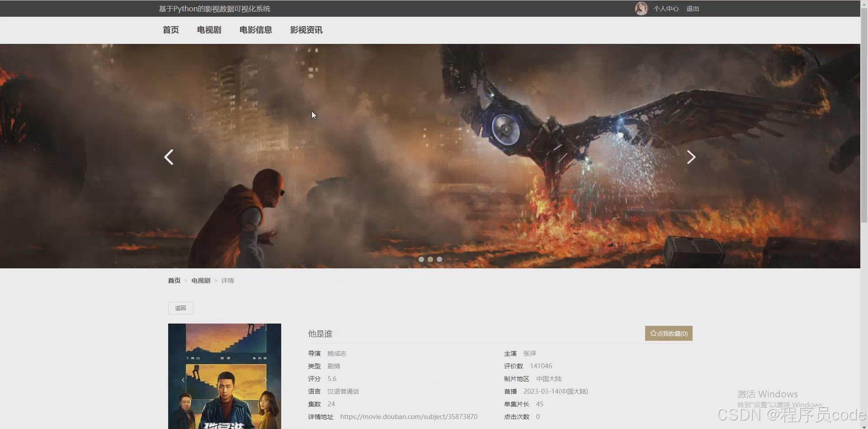Open the 电影信息 navigation menu item

tap(256, 30)
